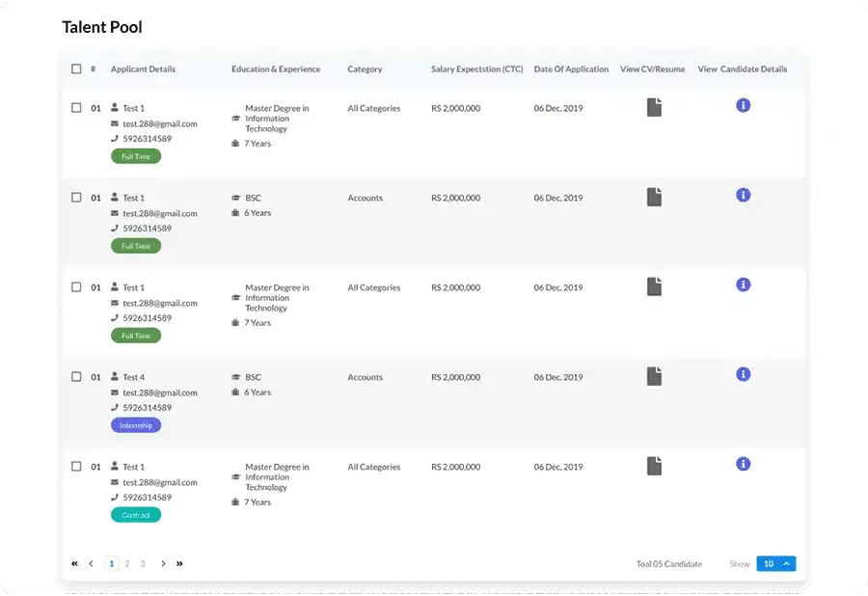Click the teal Contract badge
The width and height of the screenshot is (868, 596).
point(136,515)
